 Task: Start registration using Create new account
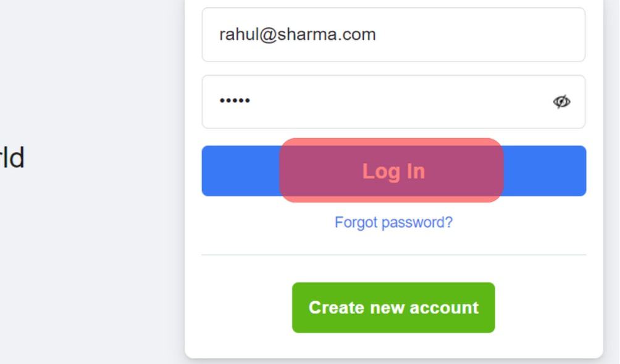coord(393,307)
